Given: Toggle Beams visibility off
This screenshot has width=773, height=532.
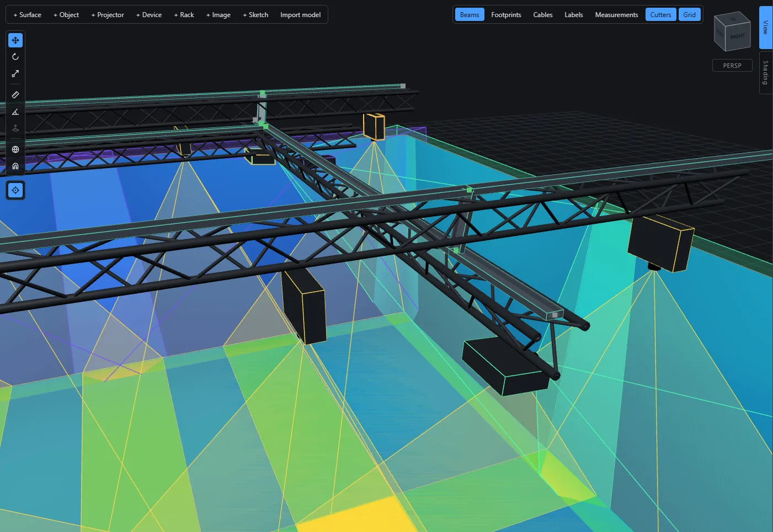Looking at the screenshot, I should click(x=470, y=15).
